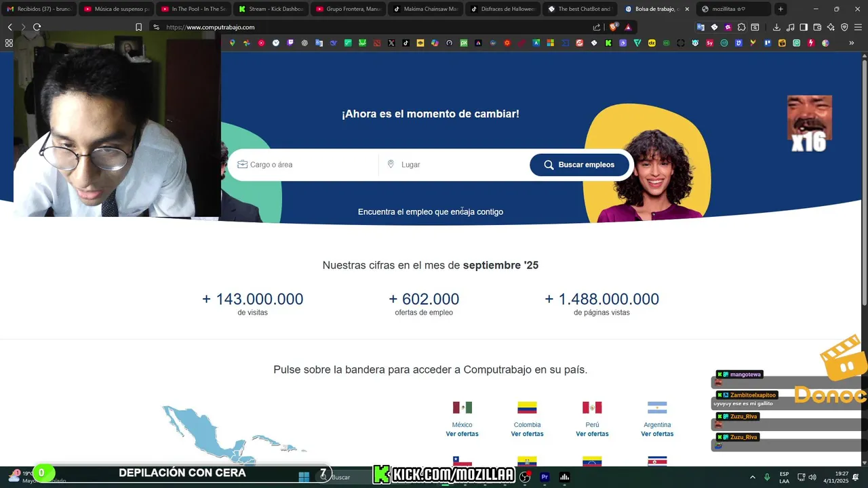
Task: Switch to the In The Pool tab
Action: [193, 9]
